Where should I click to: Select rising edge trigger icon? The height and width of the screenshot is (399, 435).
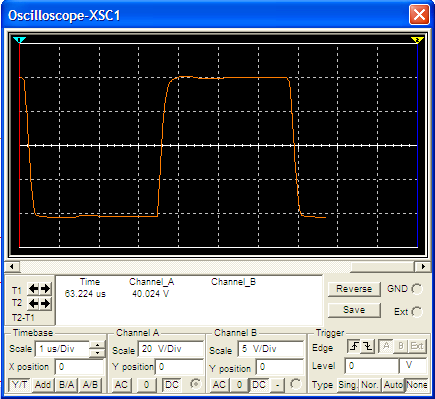354,347
